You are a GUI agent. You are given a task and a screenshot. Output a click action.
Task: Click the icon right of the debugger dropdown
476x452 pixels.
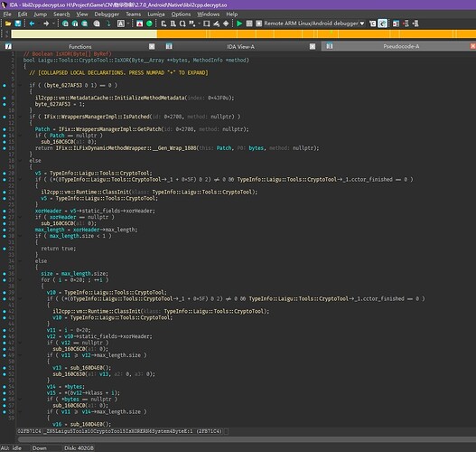click(x=373, y=24)
